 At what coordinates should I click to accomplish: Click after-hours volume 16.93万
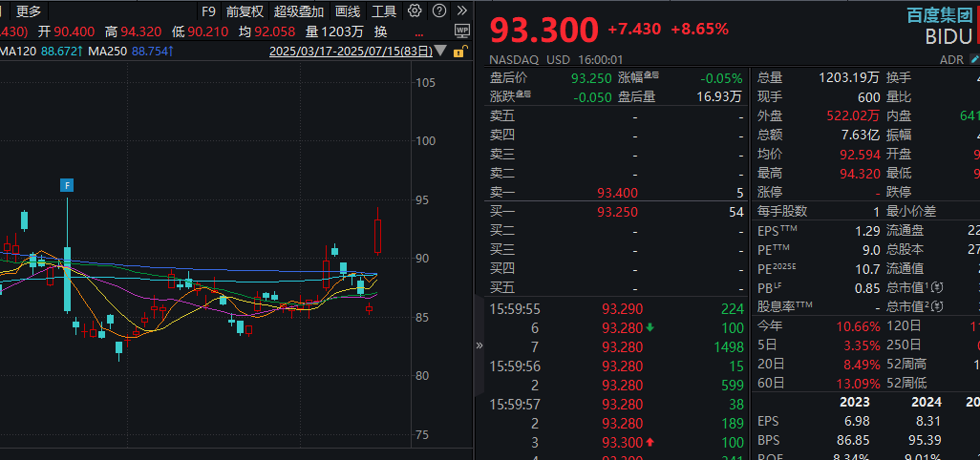coord(720,96)
